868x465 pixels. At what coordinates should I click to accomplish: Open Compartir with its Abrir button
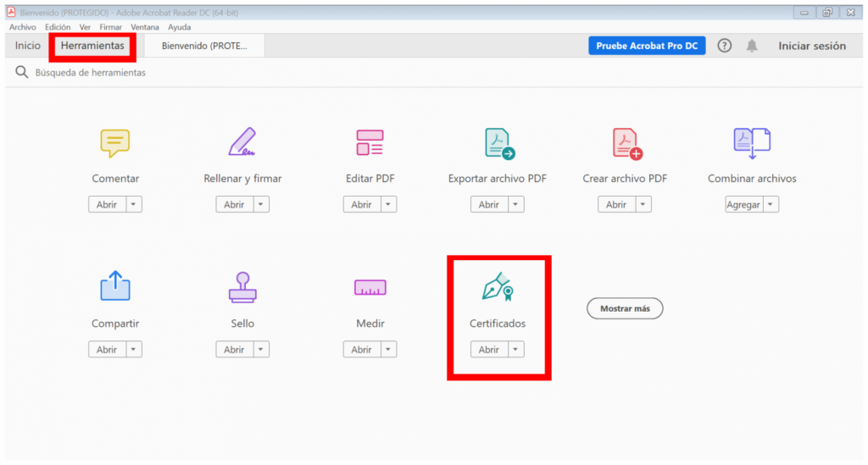click(x=107, y=350)
